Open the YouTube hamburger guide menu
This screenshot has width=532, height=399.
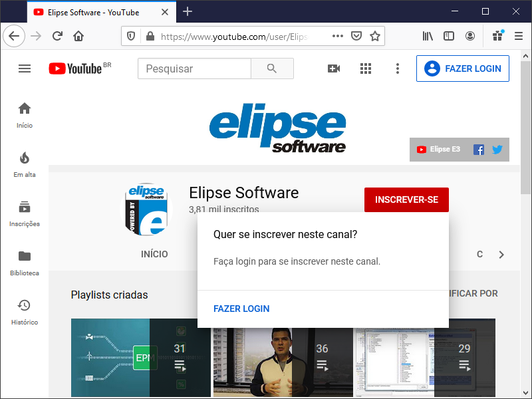tap(25, 68)
